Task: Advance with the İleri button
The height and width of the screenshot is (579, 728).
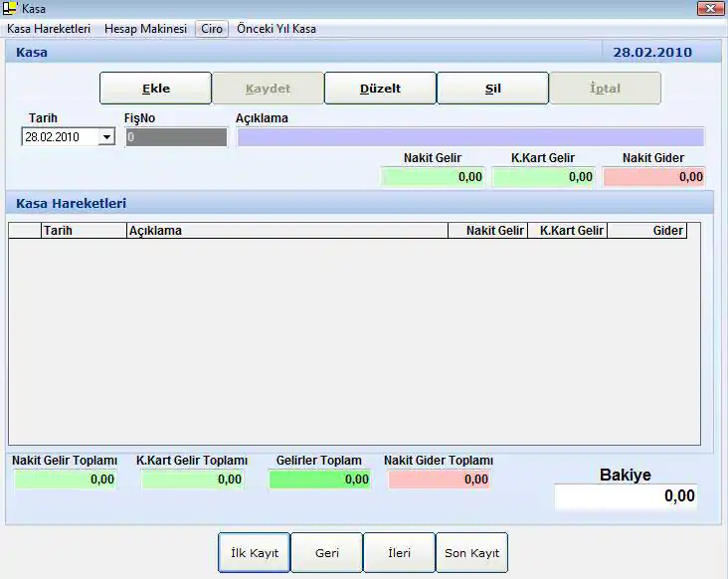Action: [x=399, y=552]
